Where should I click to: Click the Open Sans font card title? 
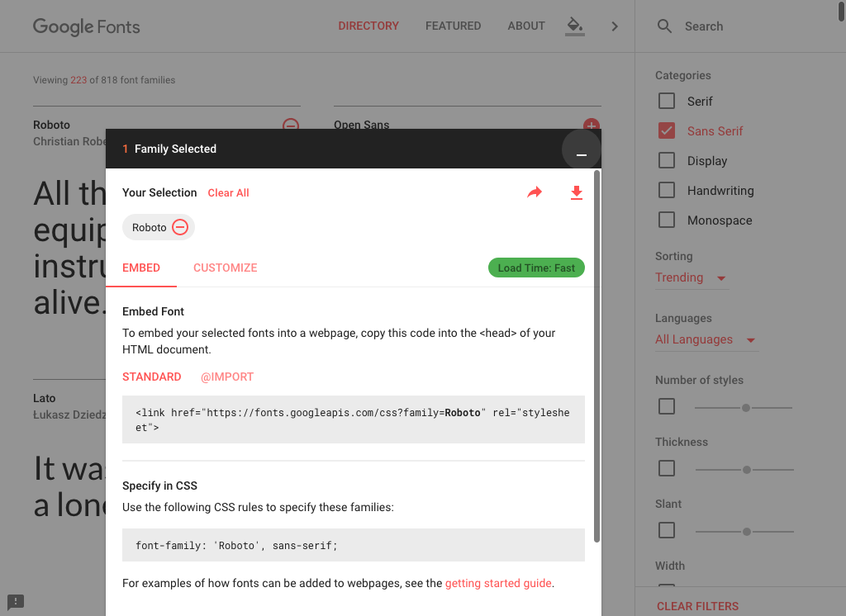[x=362, y=125]
